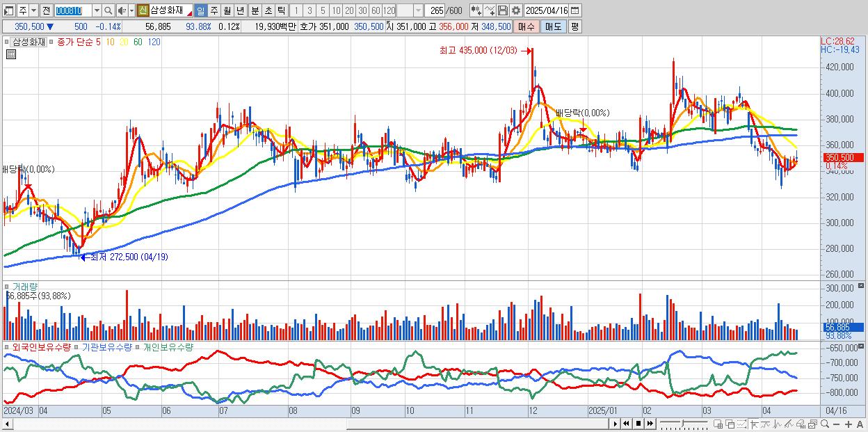
Task: Click the stop button in replay controls
Action: point(638,423)
